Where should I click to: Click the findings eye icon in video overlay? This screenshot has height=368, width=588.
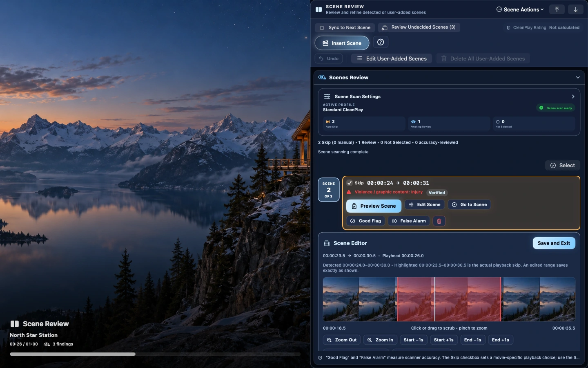coord(47,344)
